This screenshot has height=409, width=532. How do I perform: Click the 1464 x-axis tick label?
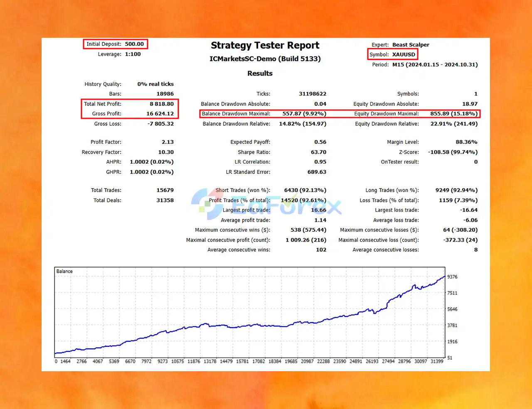tap(66, 362)
